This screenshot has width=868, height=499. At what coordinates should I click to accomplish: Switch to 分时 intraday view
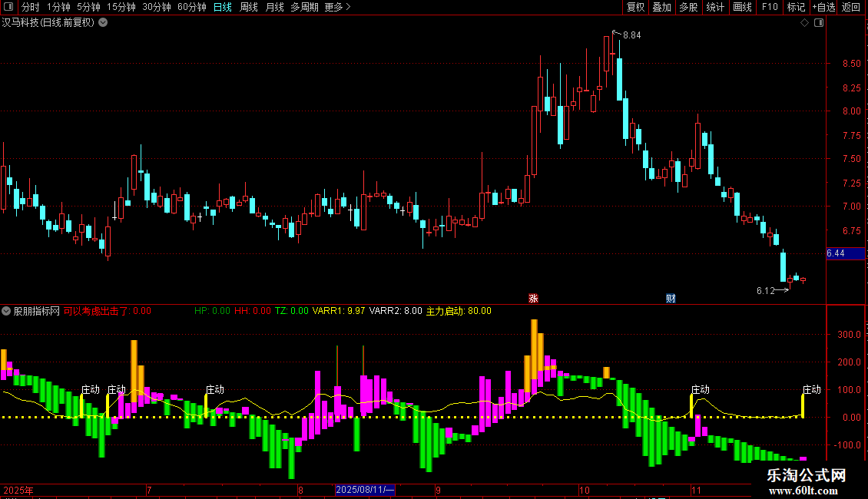[x=31, y=7]
